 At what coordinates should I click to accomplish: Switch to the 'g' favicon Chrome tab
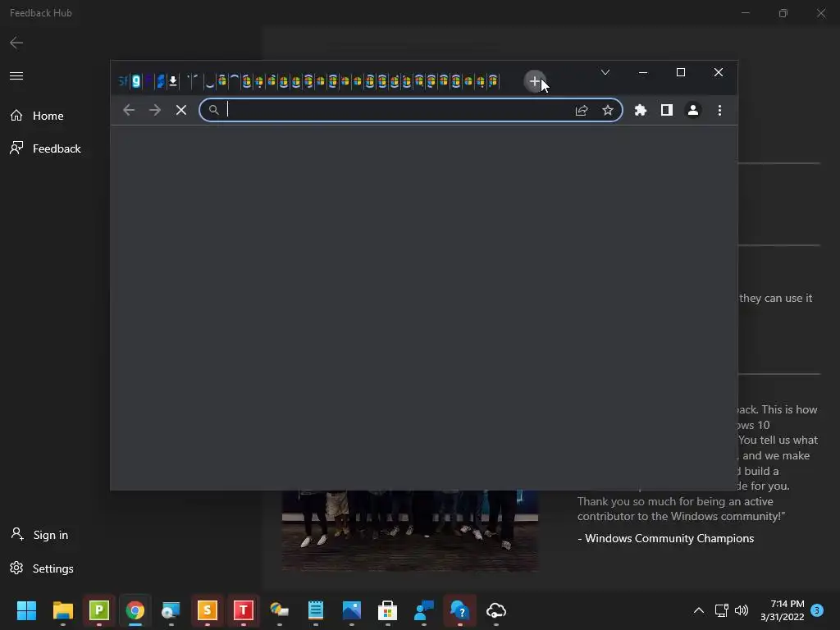(136, 81)
